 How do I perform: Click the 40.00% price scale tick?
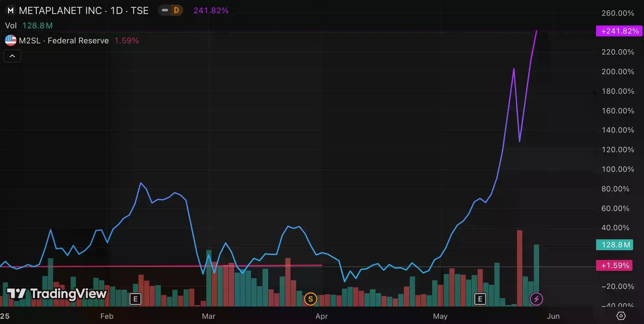[615, 228]
